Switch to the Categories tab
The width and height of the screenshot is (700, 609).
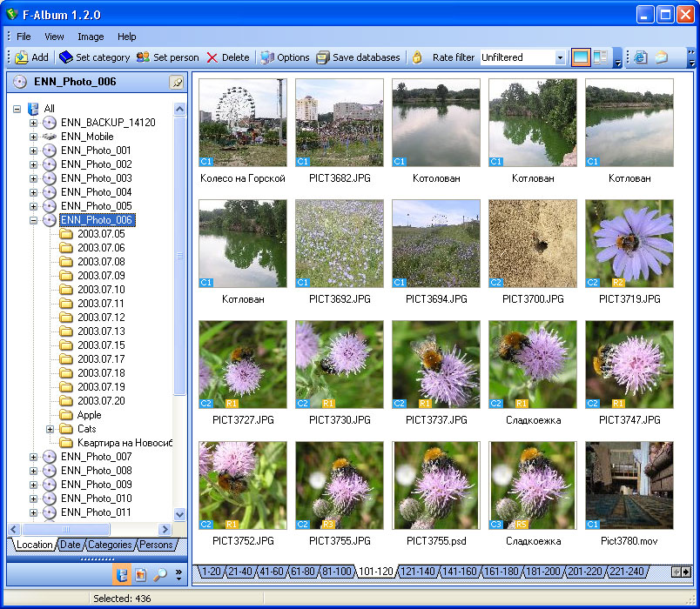coord(110,545)
